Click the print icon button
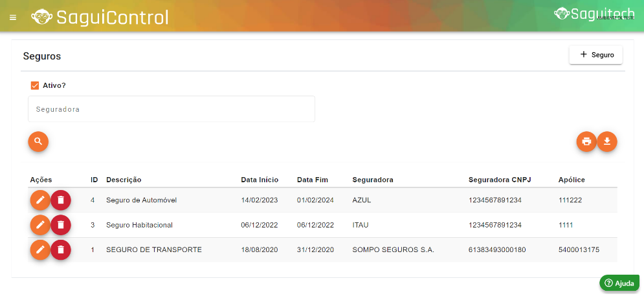644x296 pixels. pos(586,141)
